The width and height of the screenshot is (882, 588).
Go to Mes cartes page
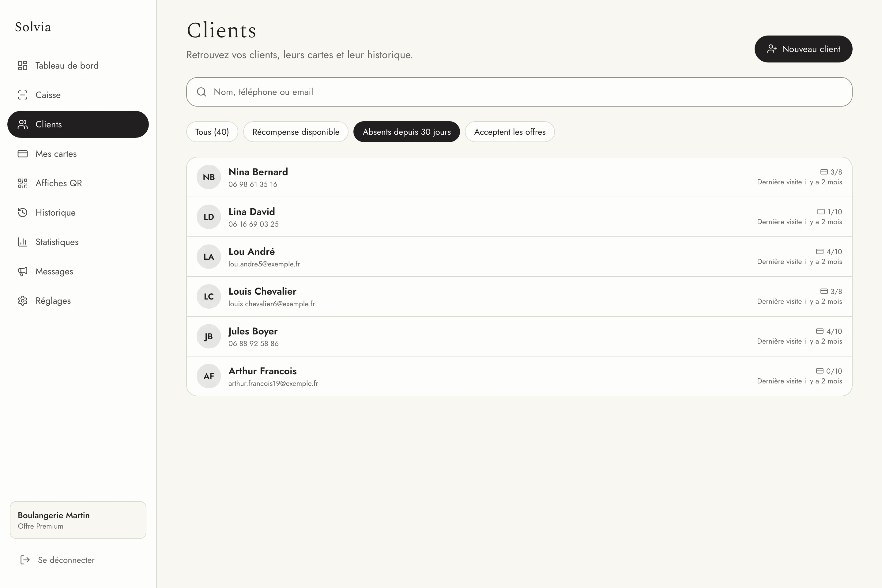(78, 154)
